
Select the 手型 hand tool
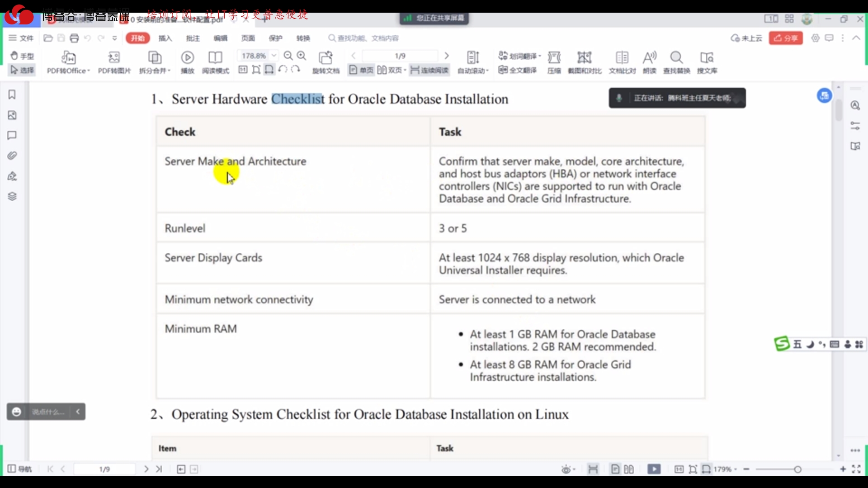click(x=22, y=56)
